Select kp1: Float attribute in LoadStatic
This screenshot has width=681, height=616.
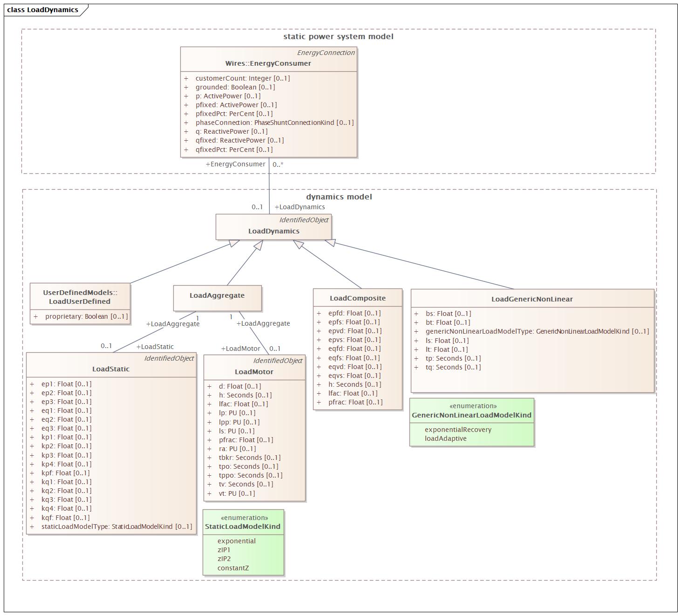[x=66, y=437]
